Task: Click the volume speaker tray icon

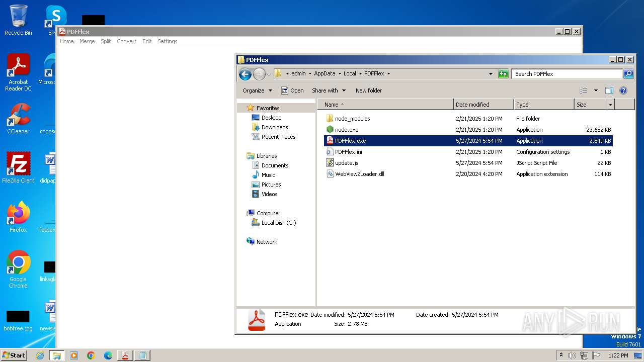Action: (572, 355)
